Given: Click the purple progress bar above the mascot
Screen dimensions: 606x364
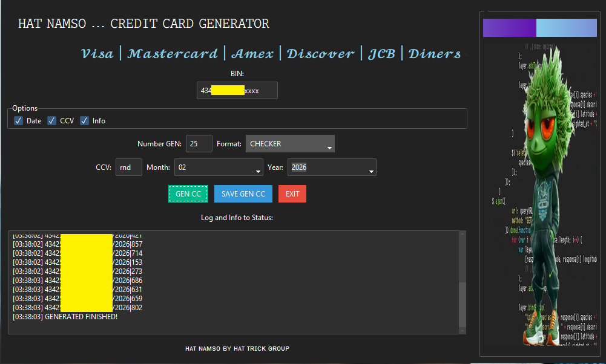Looking at the screenshot, I should (x=509, y=28).
